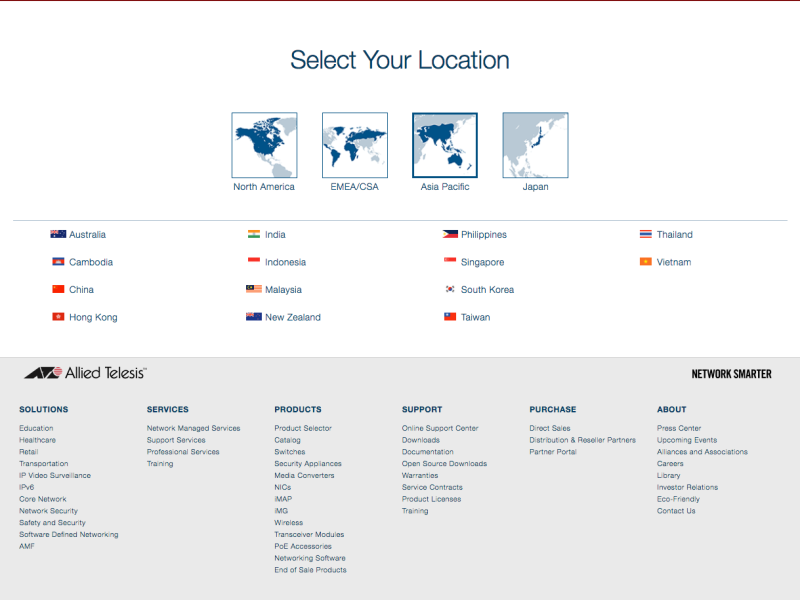This screenshot has height=600, width=800.
Task: Select the North America map thumbnail
Action: tap(264, 145)
